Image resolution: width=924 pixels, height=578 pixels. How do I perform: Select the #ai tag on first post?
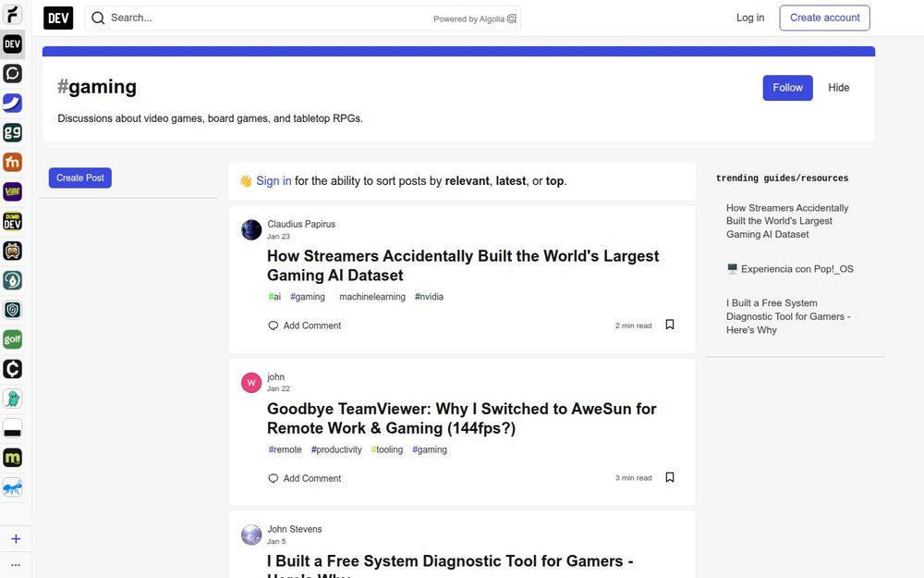[x=274, y=297]
